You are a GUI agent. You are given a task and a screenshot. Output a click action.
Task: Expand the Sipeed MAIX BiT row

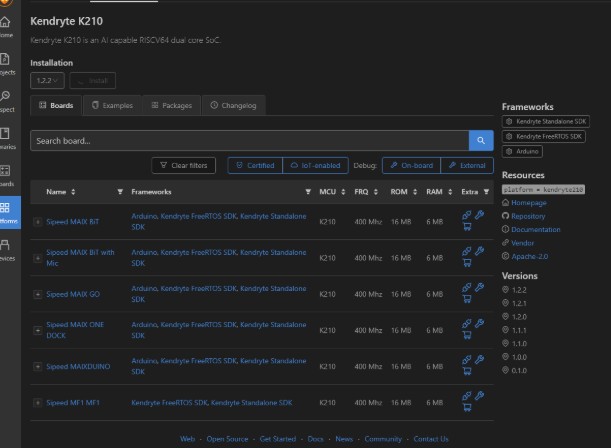point(37,222)
